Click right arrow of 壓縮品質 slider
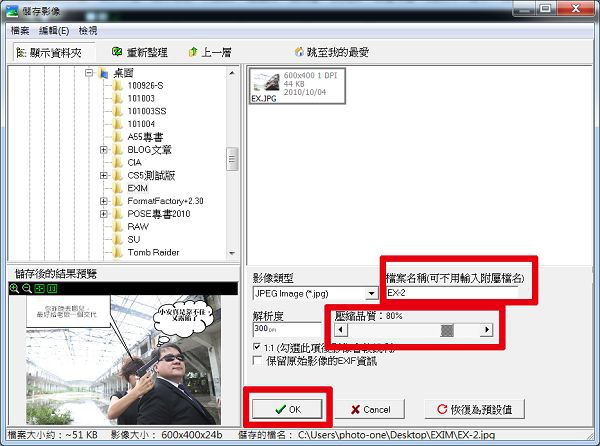This screenshot has width=600, height=446. tap(486, 330)
